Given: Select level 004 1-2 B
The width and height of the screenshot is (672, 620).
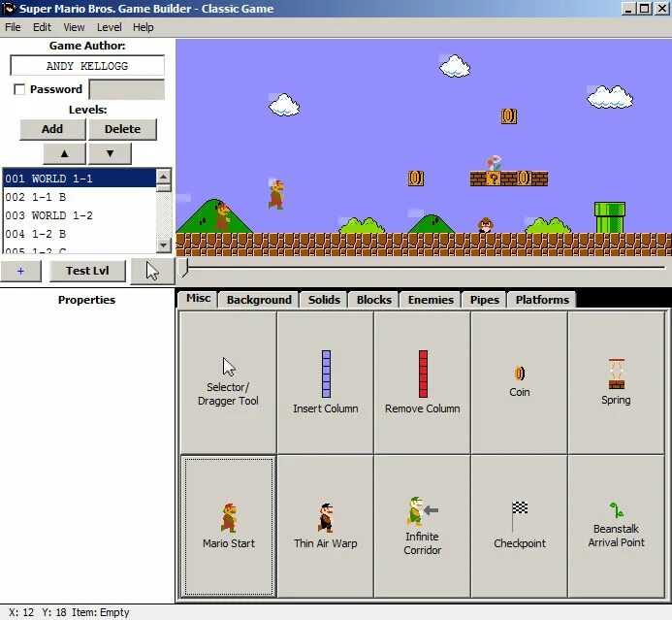Looking at the screenshot, I should [80, 234].
